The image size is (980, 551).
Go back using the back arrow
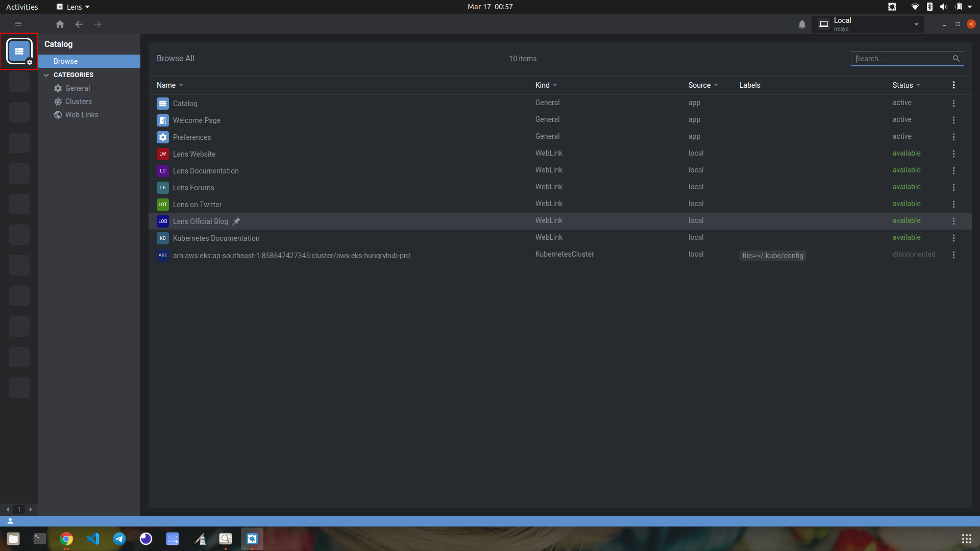tap(79, 24)
